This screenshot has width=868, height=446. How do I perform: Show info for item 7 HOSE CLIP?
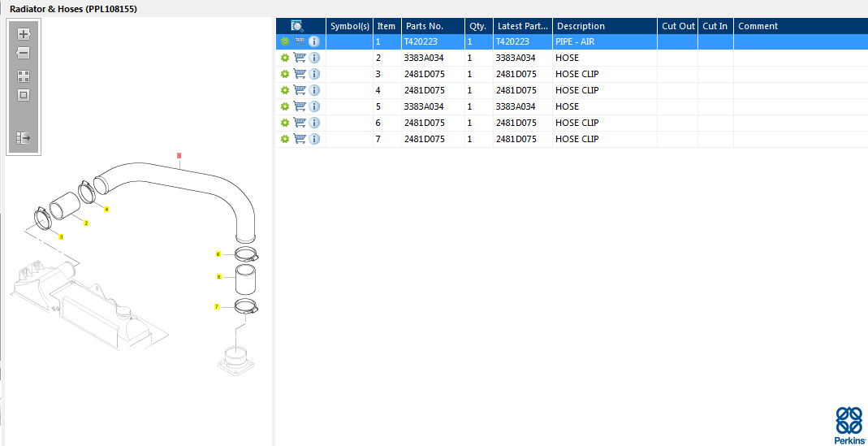coord(314,138)
